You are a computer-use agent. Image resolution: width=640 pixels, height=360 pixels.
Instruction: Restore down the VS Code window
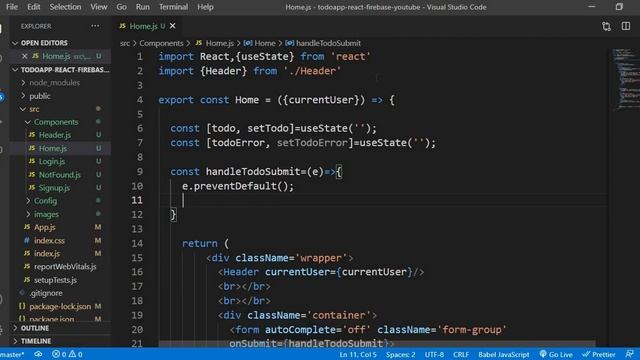coord(619,7)
